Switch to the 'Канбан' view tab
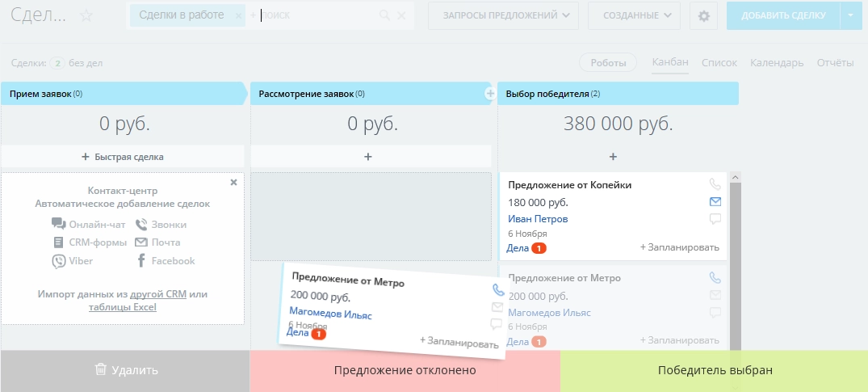Viewport: 868px width, 392px height. point(670,62)
